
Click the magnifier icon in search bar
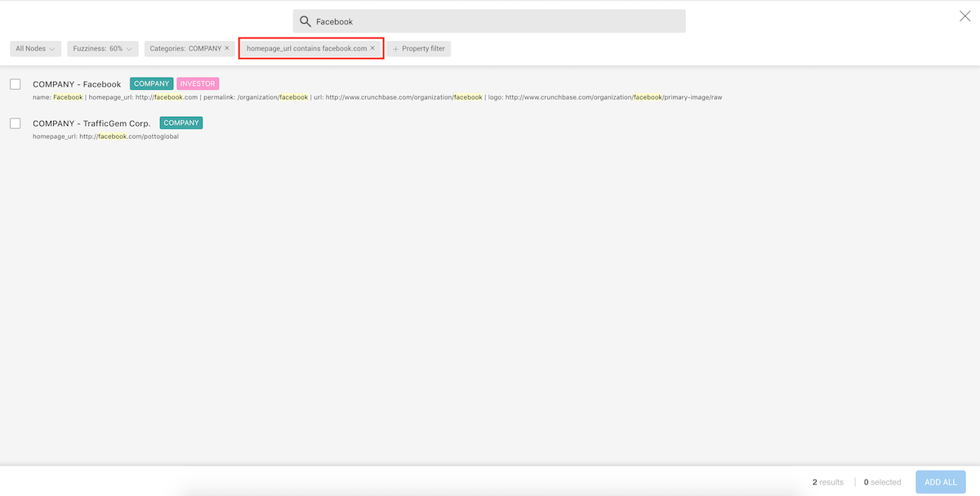[x=305, y=21]
